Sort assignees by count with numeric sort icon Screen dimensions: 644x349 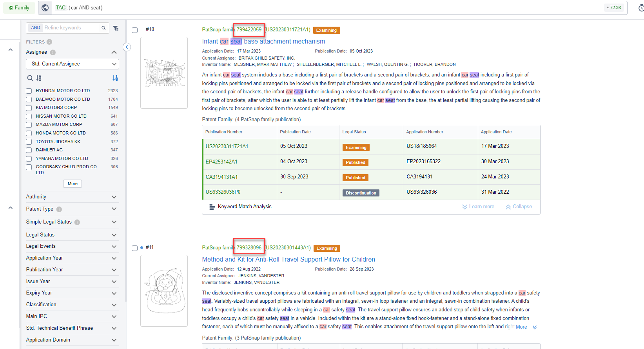tap(115, 78)
